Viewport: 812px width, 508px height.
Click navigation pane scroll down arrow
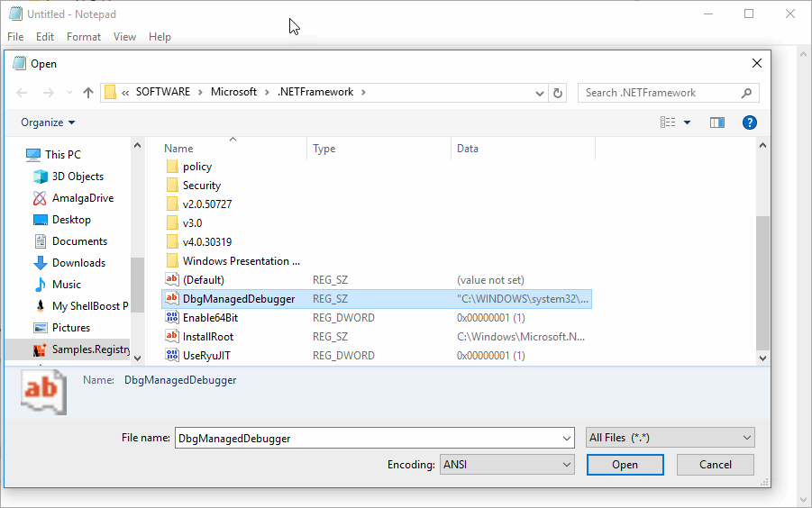click(137, 358)
